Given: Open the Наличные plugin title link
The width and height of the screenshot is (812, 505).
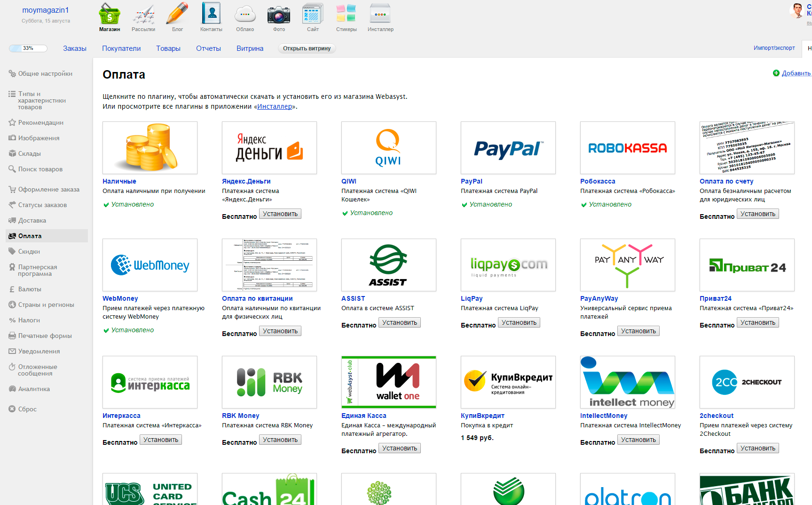Looking at the screenshot, I should coord(119,181).
